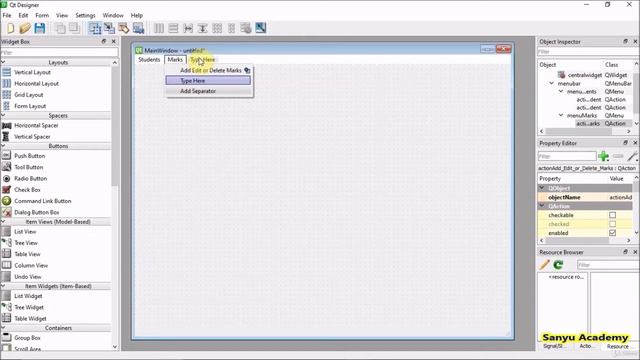Collapse the menubar tree node
This screenshot has width=640, height=360.
551,83
